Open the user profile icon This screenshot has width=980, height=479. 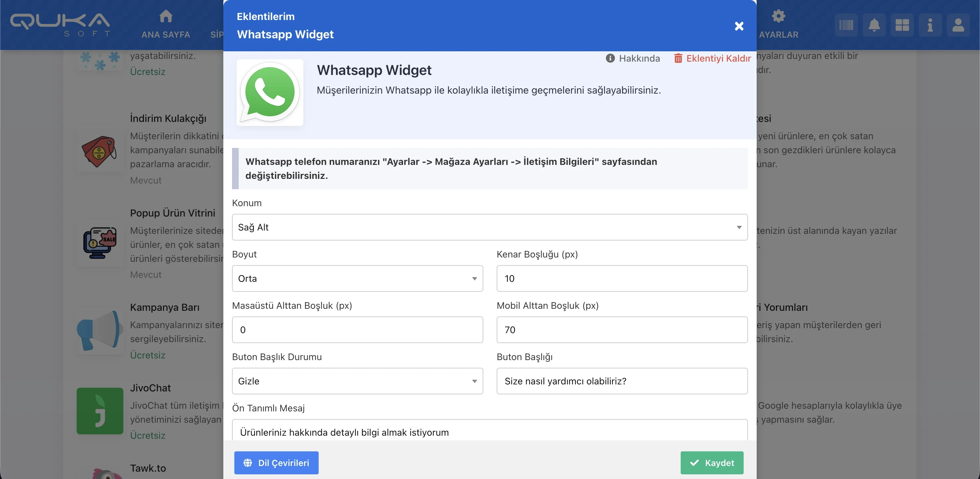[958, 25]
